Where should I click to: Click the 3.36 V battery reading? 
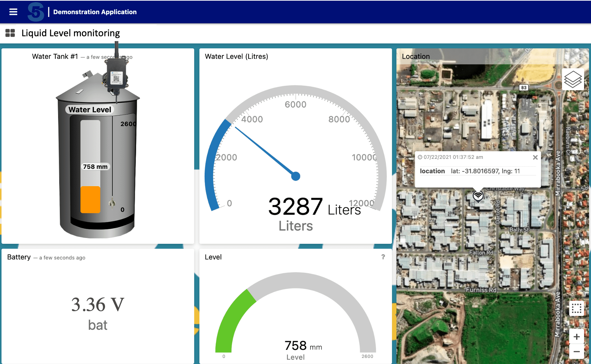pyautogui.click(x=98, y=304)
